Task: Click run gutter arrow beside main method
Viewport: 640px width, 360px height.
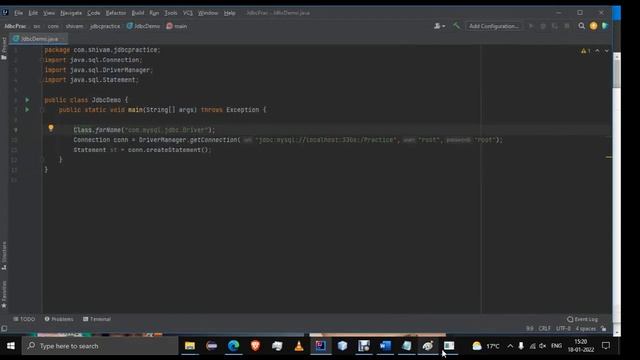Action: point(27,110)
